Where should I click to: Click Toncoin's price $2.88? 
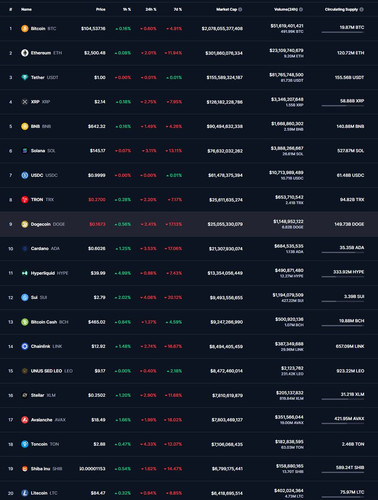pyautogui.click(x=100, y=444)
